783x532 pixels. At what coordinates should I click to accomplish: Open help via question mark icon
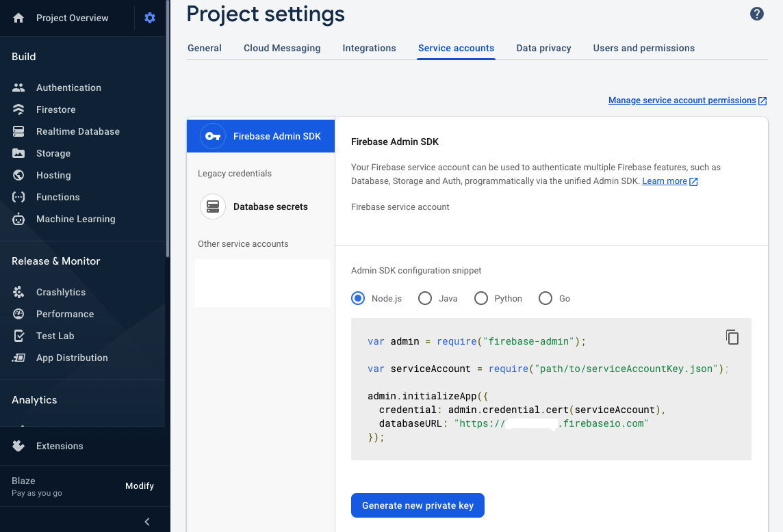[x=756, y=14]
